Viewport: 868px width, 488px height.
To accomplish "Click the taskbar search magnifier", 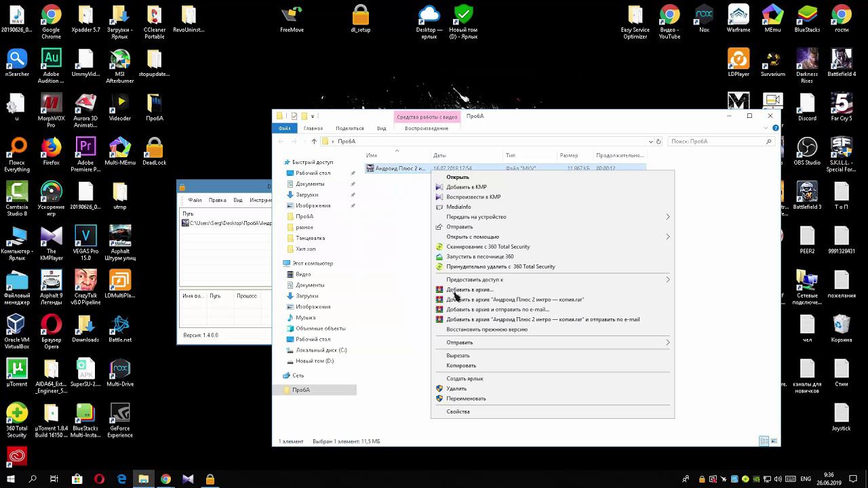I will click(33, 479).
